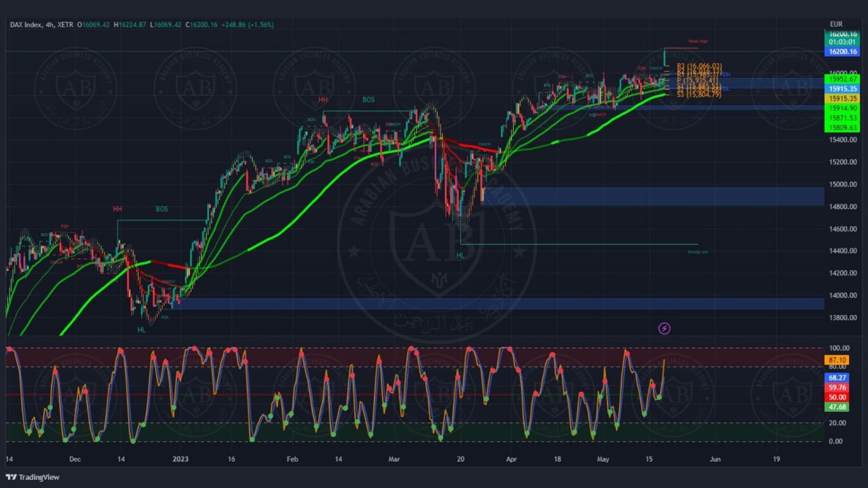868x488 pixels.
Task: Click the Feb label on the time axis
Action: [x=292, y=459]
